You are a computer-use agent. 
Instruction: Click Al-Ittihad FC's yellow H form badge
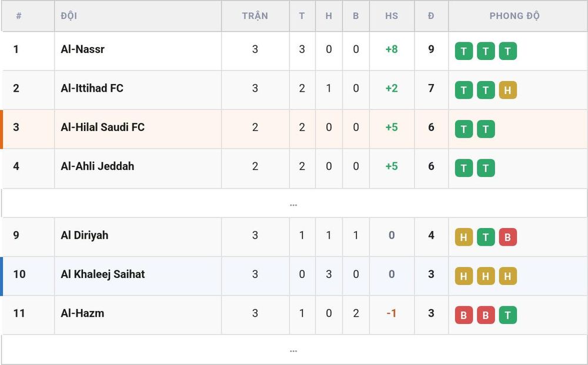[x=508, y=90]
